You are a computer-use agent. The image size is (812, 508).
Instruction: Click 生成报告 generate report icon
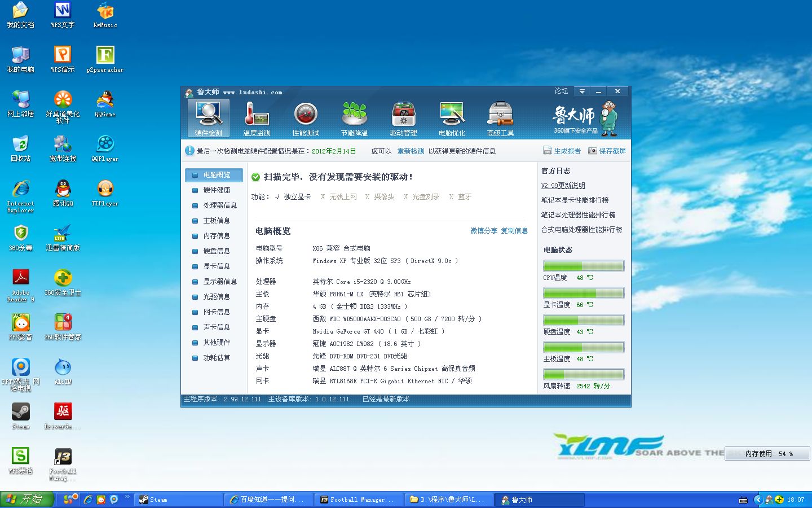[x=547, y=151]
